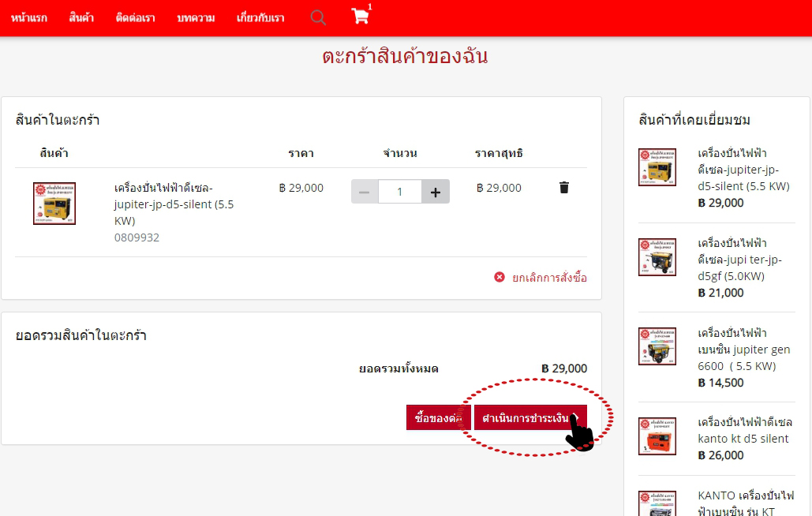Image resolution: width=812 pixels, height=516 pixels.
Task: Open sidebar link jupiter gen 6600 (5.5 KW)
Action: pyautogui.click(x=744, y=350)
